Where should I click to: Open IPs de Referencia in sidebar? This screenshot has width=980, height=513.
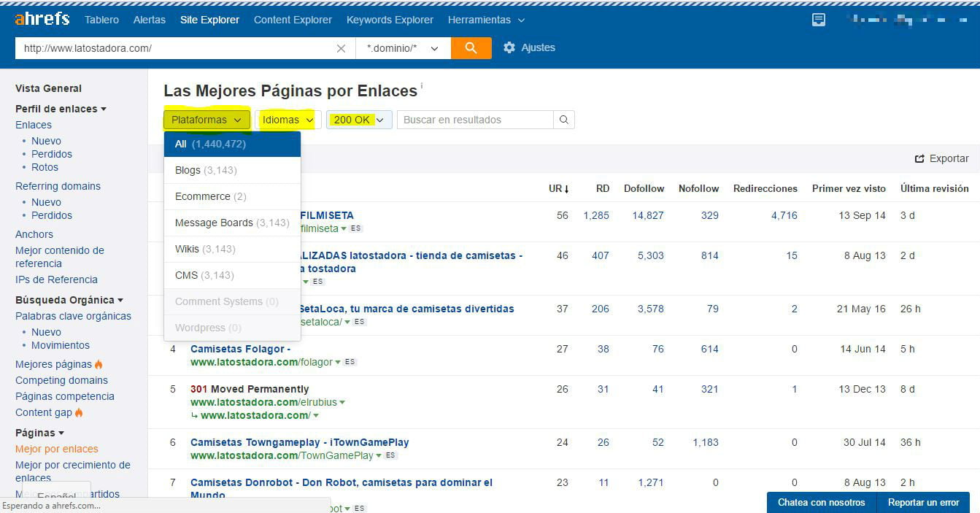pyautogui.click(x=56, y=279)
